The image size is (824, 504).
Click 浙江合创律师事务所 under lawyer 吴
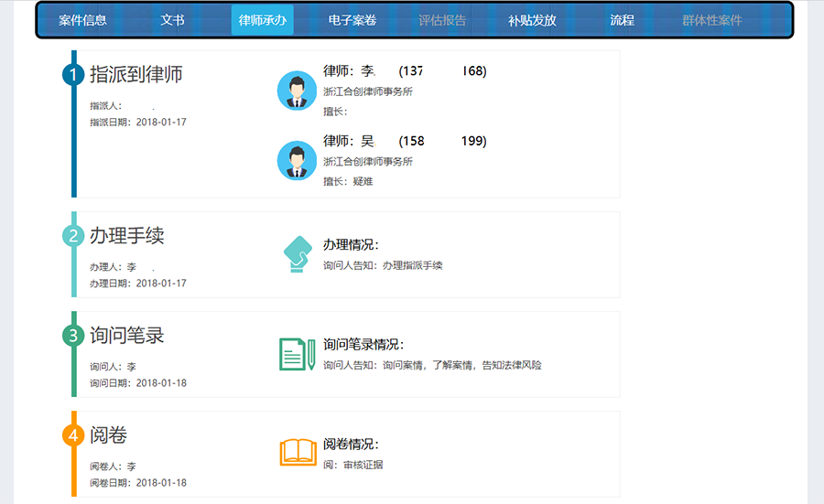368,161
